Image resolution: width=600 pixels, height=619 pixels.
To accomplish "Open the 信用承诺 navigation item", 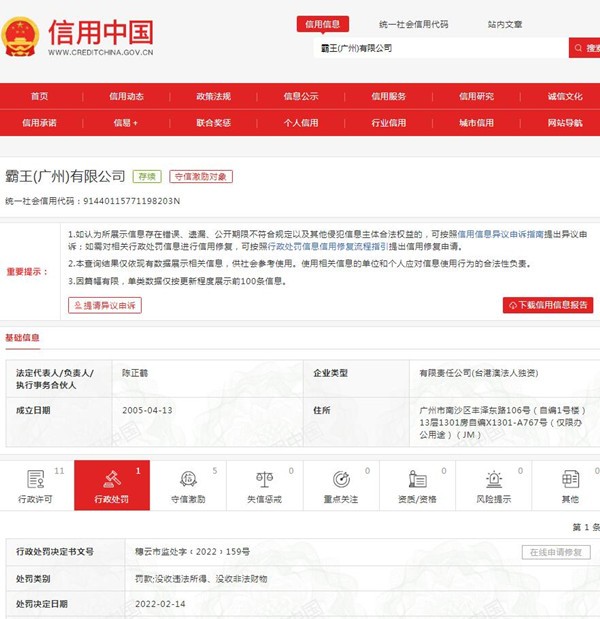I will point(39,123).
